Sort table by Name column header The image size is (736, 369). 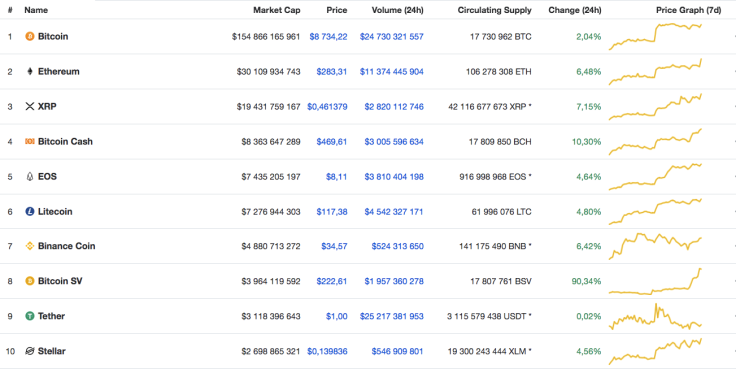coord(36,10)
